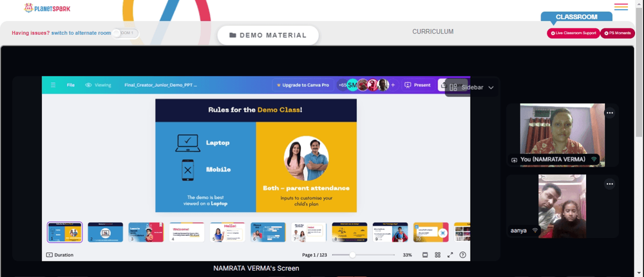The height and width of the screenshot is (277, 644).
Task: Click the NAMRATA VERMA participant video
Action: [562, 135]
